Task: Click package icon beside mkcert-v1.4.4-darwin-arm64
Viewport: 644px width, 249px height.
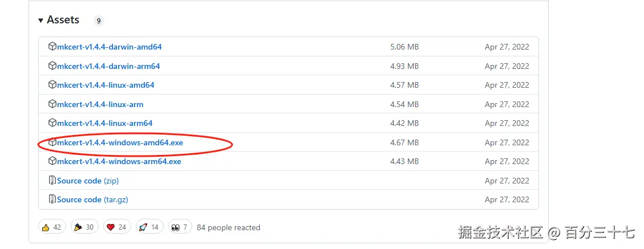Action: (52, 66)
